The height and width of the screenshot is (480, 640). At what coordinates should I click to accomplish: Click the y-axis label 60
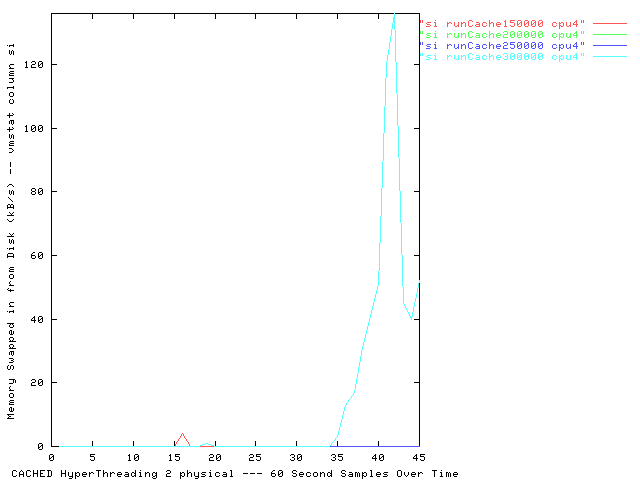(x=37, y=256)
